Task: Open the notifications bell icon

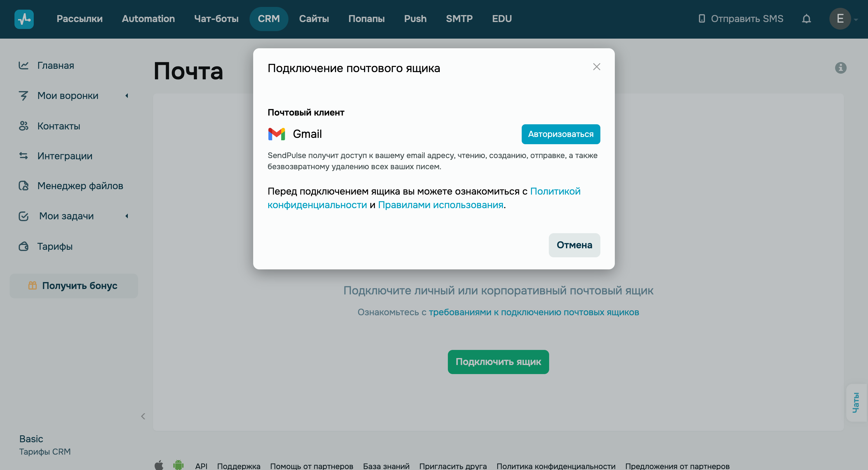Action: tap(806, 19)
